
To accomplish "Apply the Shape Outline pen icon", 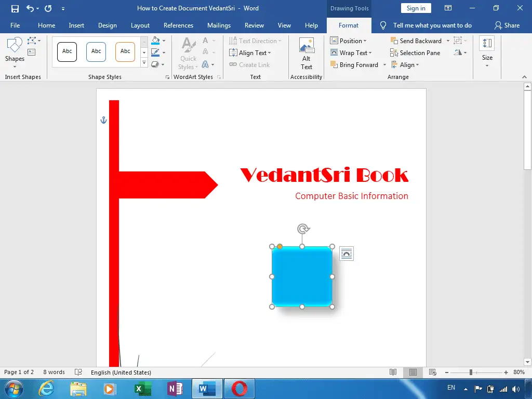I will tap(155, 52).
